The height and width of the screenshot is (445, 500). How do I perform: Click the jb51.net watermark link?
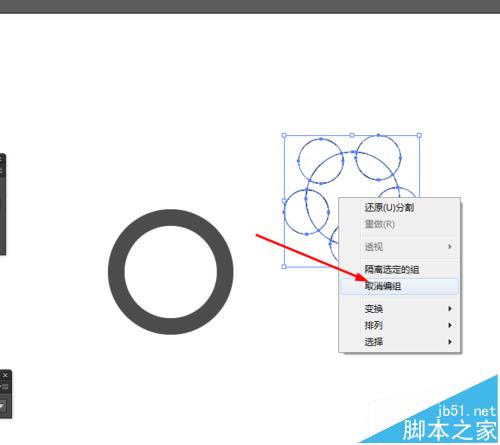(x=466, y=411)
